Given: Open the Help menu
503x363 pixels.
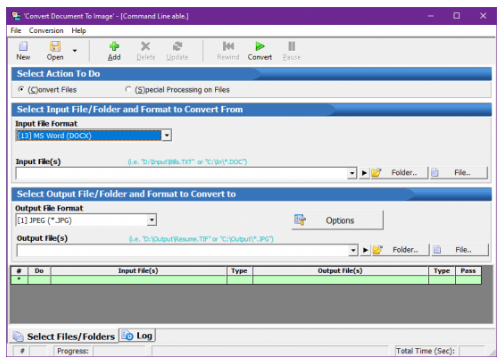Looking at the screenshot, I should coord(79,30).
